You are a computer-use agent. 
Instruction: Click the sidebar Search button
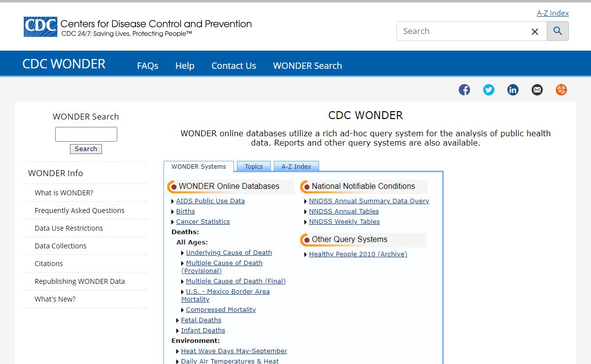click(x=86, y=149)
